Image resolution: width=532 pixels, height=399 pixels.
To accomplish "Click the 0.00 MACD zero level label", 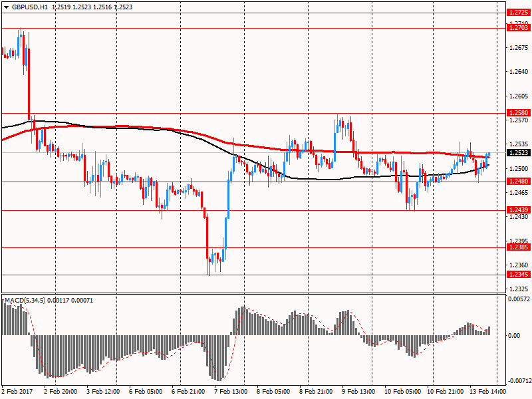I will (x=514, y=335).
